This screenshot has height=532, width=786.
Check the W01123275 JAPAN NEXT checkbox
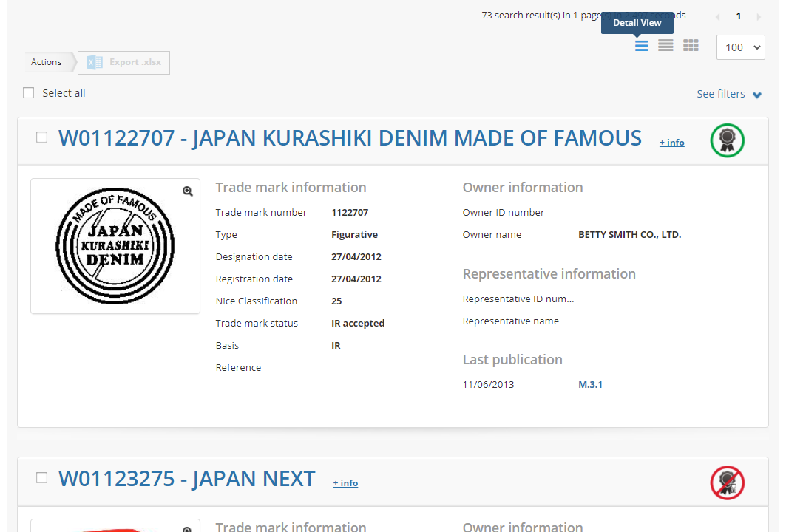41,478
